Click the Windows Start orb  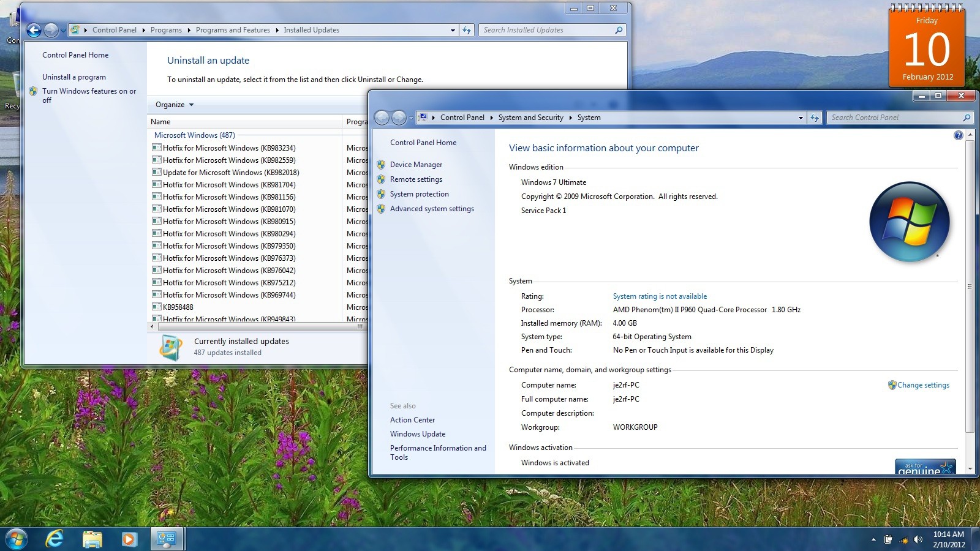click(17, 539)
